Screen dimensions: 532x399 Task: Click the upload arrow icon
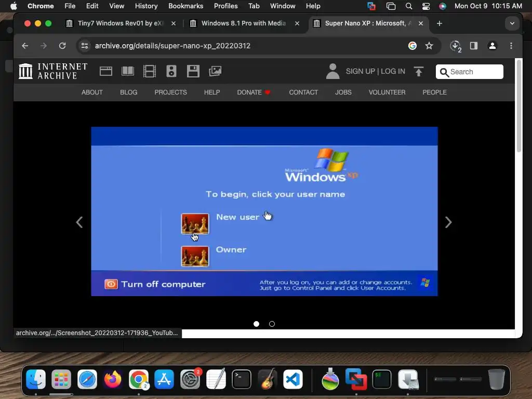[x=419, y=71]
